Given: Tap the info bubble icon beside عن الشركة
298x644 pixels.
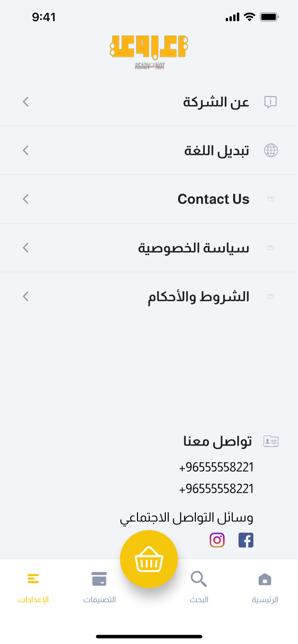Looking at the screenshot, I should coord(270,102).
